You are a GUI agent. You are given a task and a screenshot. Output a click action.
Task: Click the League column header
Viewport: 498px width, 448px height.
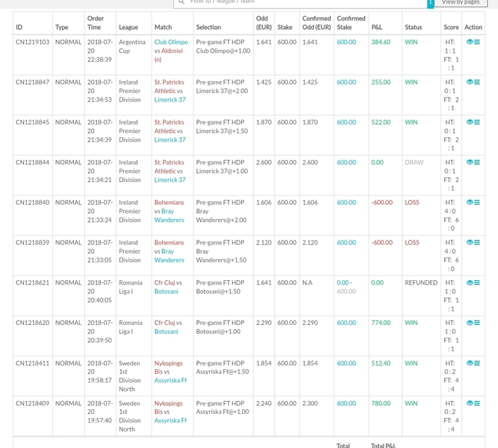point(128,27)
